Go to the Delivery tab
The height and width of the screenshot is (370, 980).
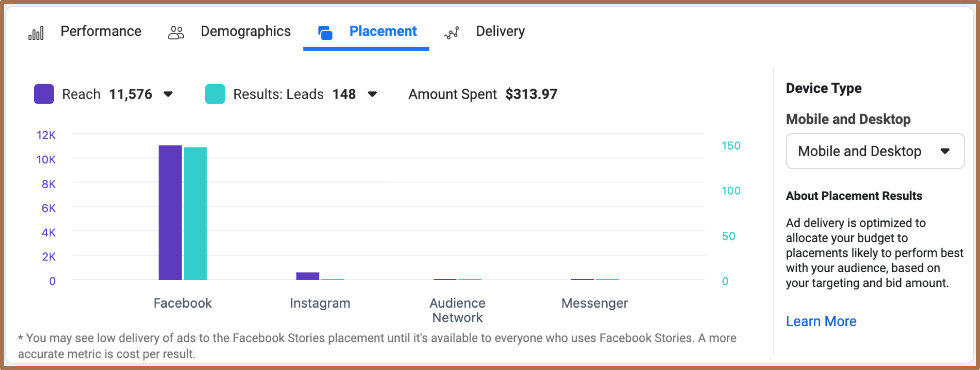tap(500, 31)
